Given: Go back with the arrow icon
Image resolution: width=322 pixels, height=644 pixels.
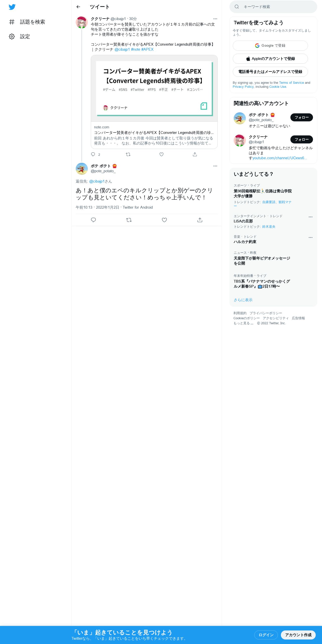Looking at the screenshot, I should 78,7.
